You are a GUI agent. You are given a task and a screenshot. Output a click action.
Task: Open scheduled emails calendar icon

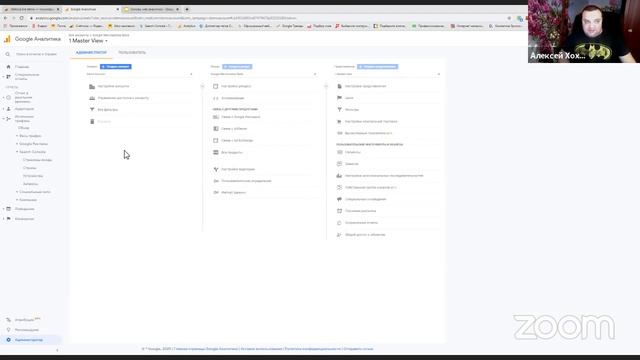coord(339,211)
